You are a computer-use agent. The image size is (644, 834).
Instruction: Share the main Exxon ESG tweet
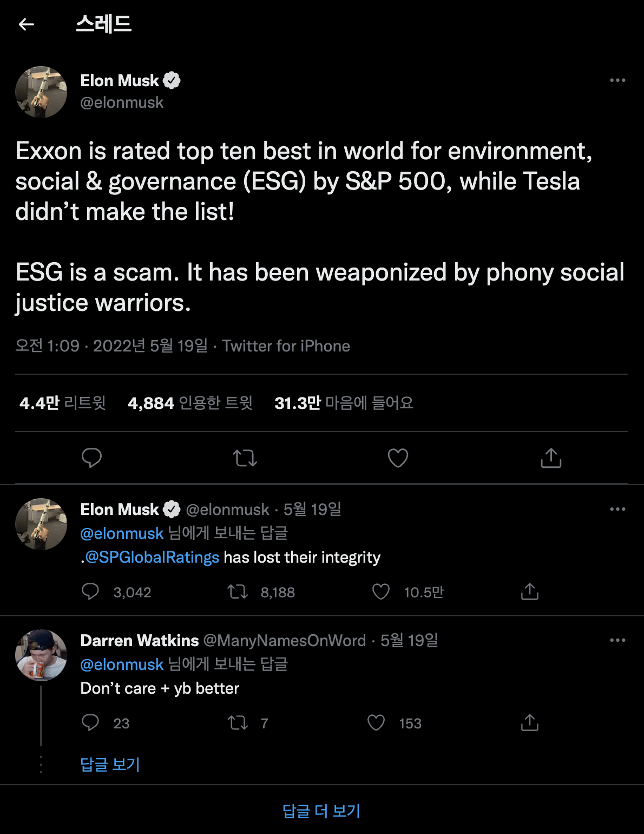(551, 458)
